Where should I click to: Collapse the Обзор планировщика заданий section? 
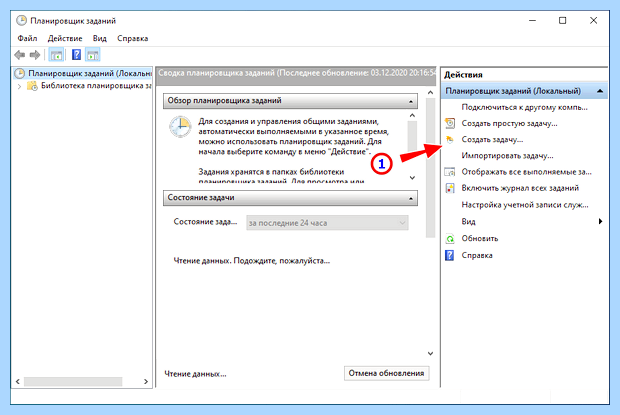(411, 101)
